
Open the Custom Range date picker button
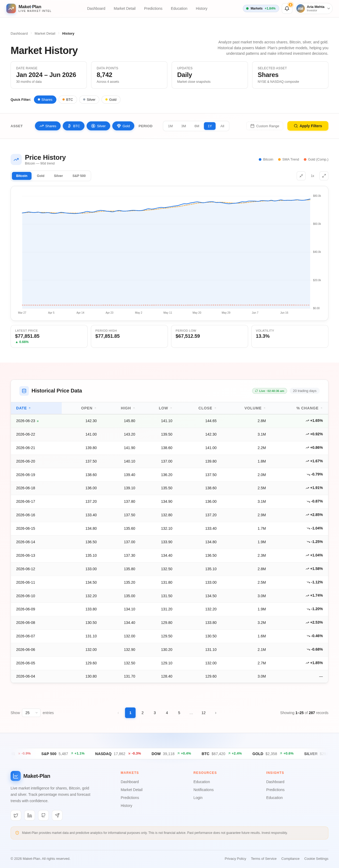[x=265, y=126]
